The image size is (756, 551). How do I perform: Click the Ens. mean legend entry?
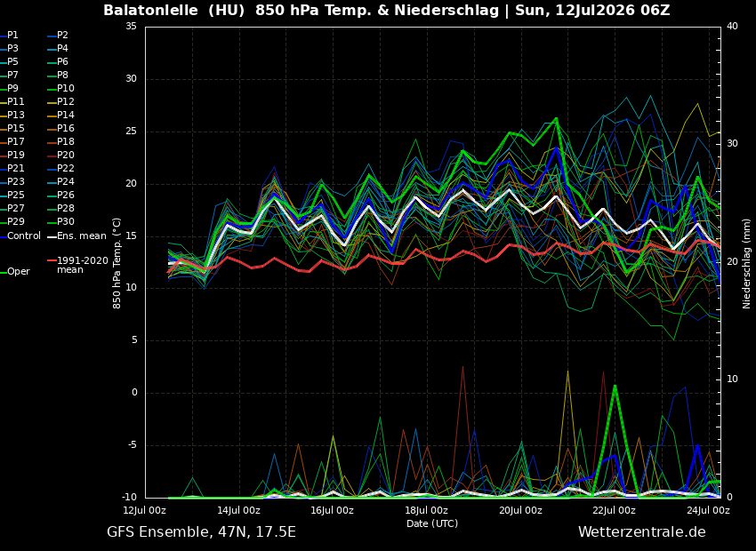point(76,236)
